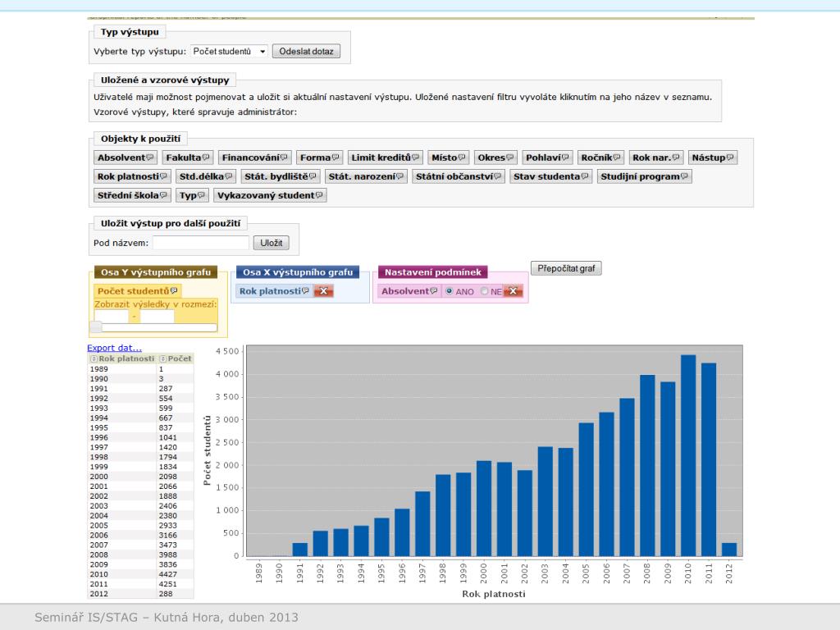Click the help bubble icon on 'Fakulta'
Viewport: 840px width, 630px height.
click(x=206, y=157)
